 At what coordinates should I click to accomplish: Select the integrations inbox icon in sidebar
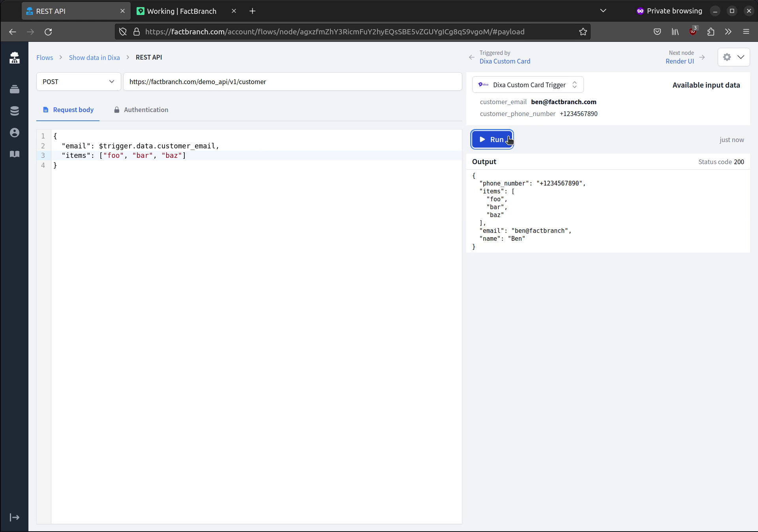15,89
